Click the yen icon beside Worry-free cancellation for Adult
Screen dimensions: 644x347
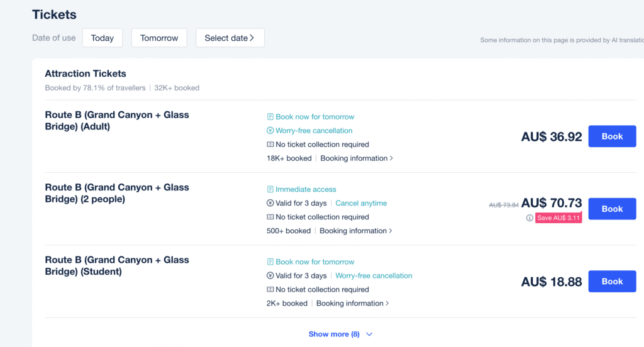click(270, 131)
